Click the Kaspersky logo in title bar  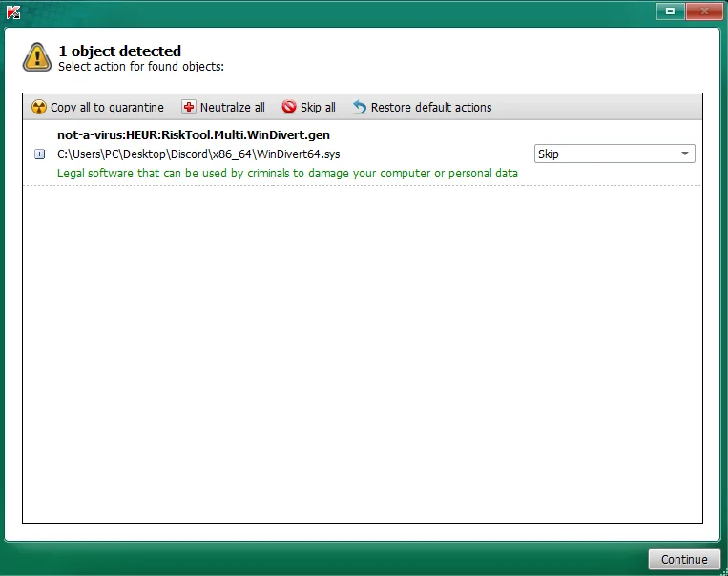[13, 12]
